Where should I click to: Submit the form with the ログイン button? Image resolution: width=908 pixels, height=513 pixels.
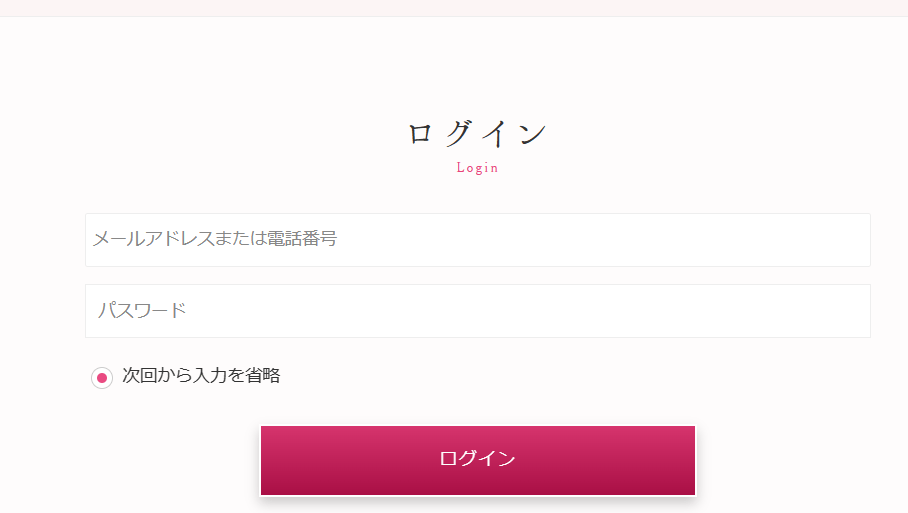477,460
